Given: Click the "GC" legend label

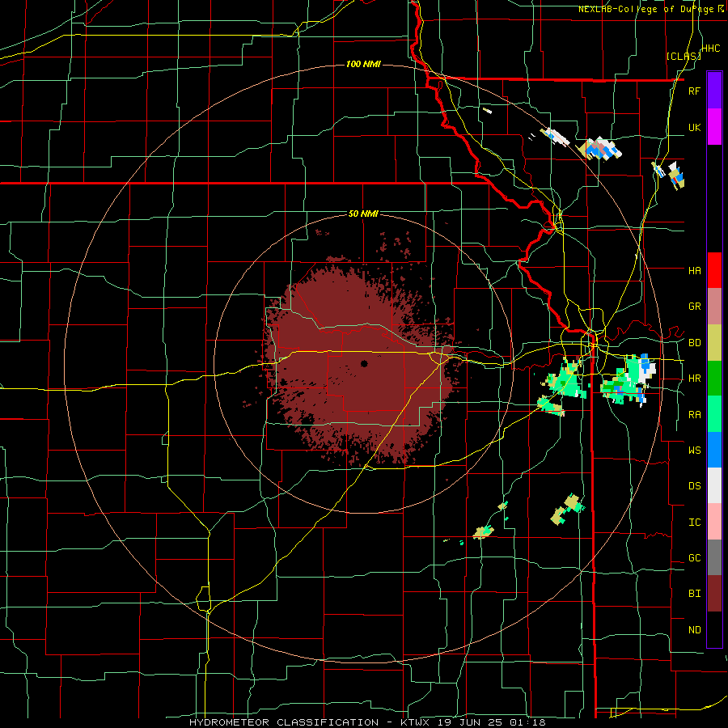Looking at the screenshot, I should [694, 558].
